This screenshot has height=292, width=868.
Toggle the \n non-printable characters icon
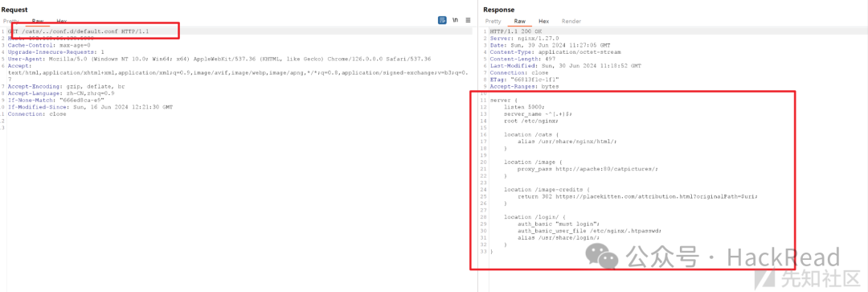tap(455, 20)
